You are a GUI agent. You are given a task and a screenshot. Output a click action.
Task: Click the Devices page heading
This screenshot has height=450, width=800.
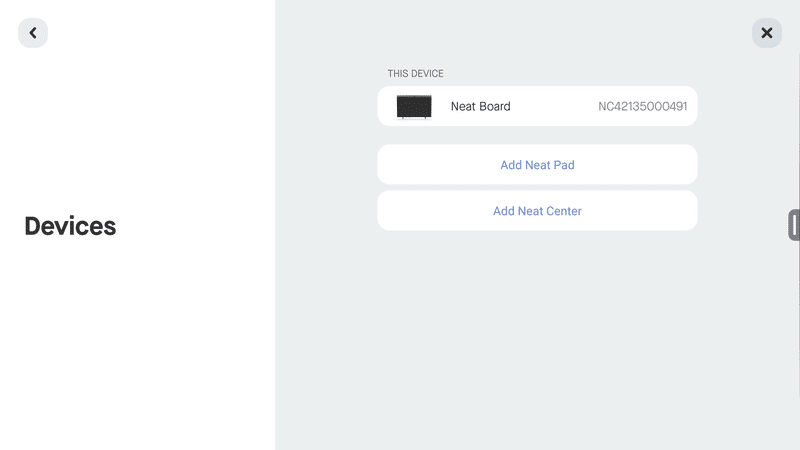coord(70,226)
